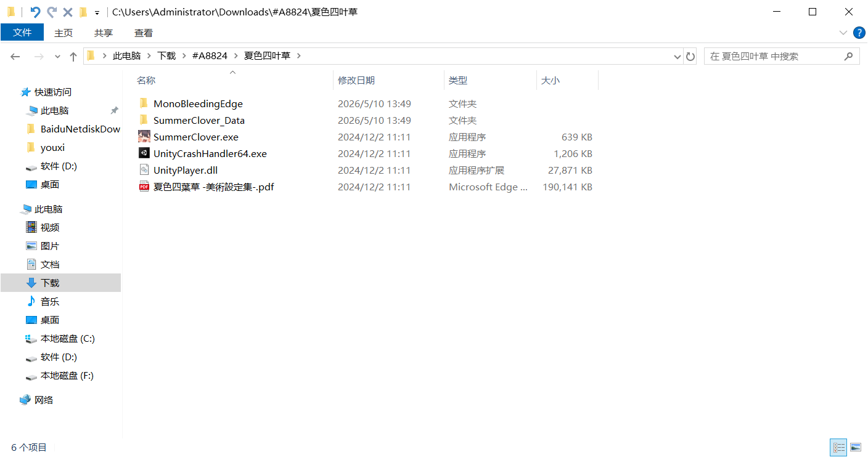The height and width of the screenshot is (457, 868).
Task: Expand the ribbon with the chevron
Action: 843,33
